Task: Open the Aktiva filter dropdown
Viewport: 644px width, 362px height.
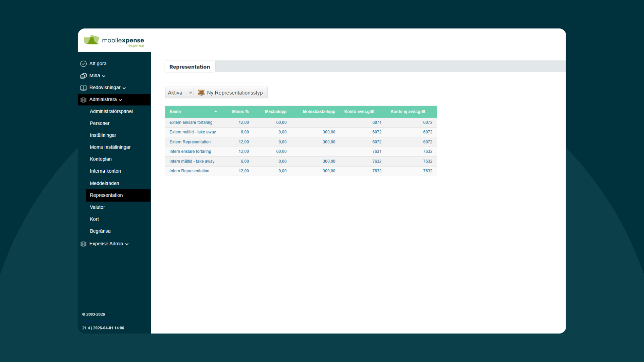Action: click(179, 93)
